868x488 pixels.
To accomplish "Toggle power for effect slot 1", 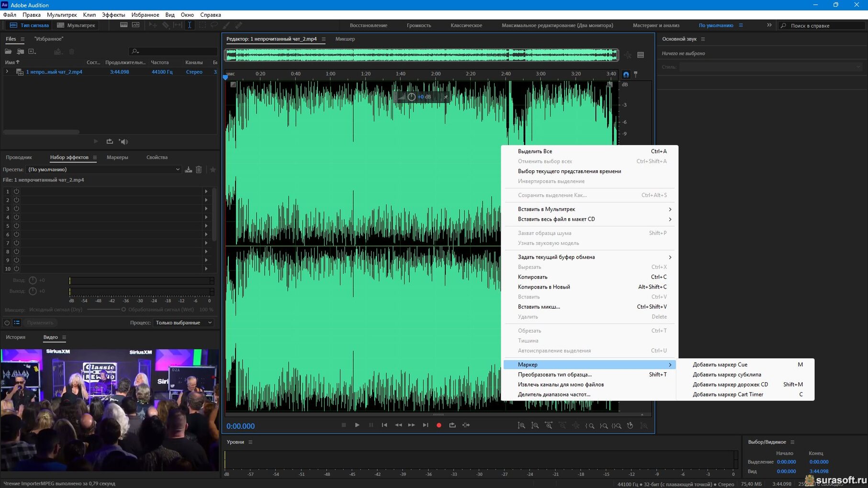I will coord(16,191).
